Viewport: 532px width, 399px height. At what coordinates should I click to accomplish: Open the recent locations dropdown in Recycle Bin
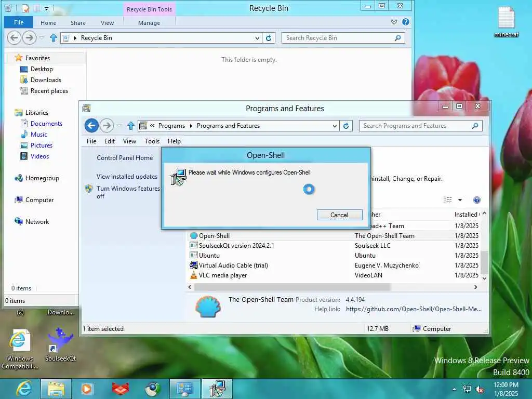42,37
